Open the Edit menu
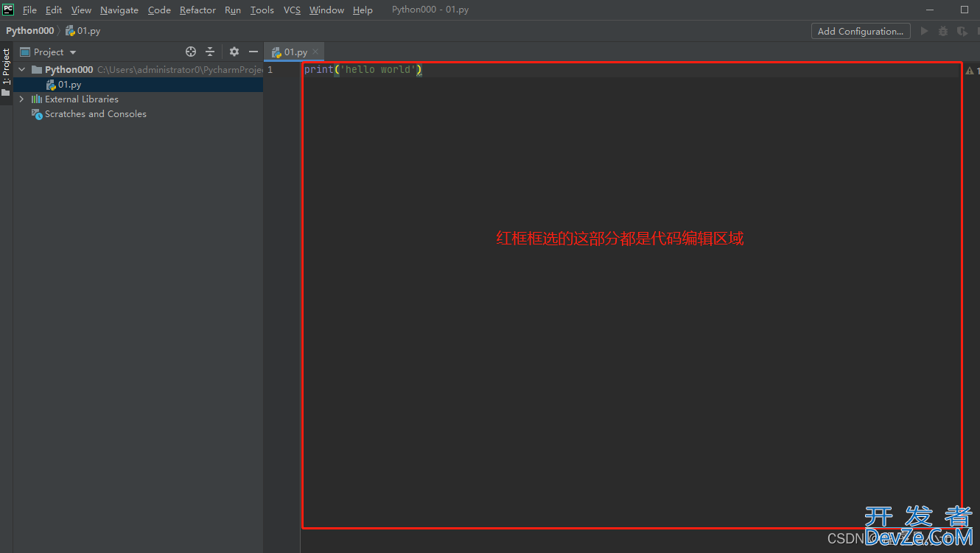The height and width of the screenshot is (553, 980). click(54, 10)
